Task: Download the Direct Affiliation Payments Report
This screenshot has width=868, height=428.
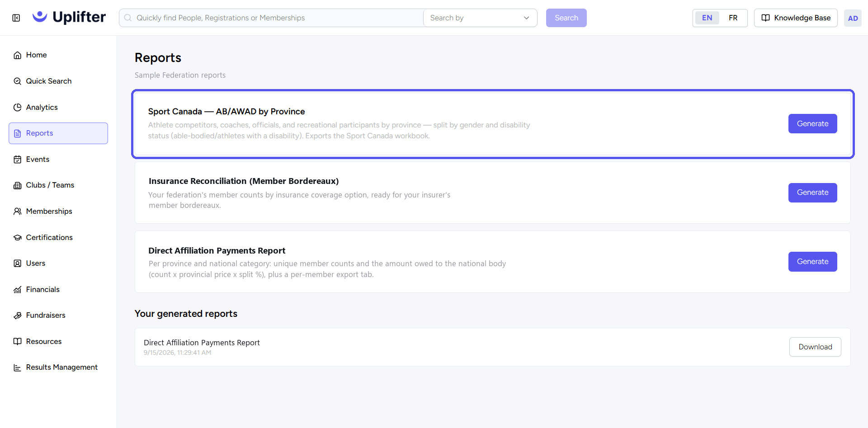Action: [815, 347]
